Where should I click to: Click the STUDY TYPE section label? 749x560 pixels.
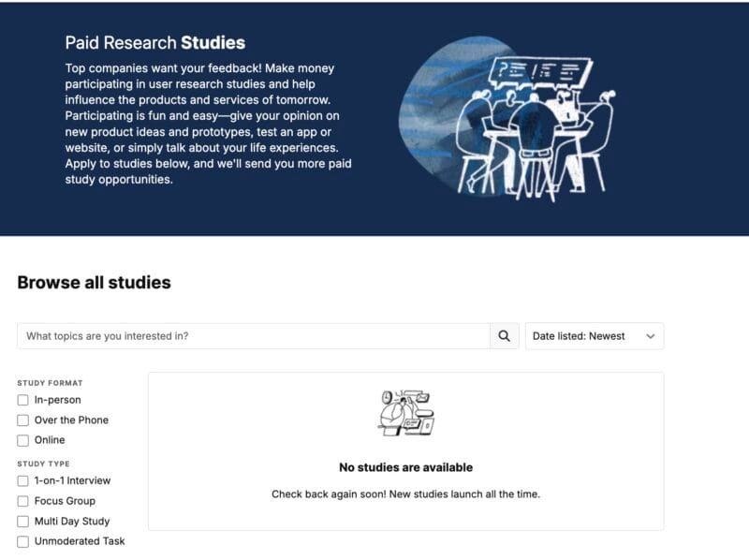(x=43, y=464)
